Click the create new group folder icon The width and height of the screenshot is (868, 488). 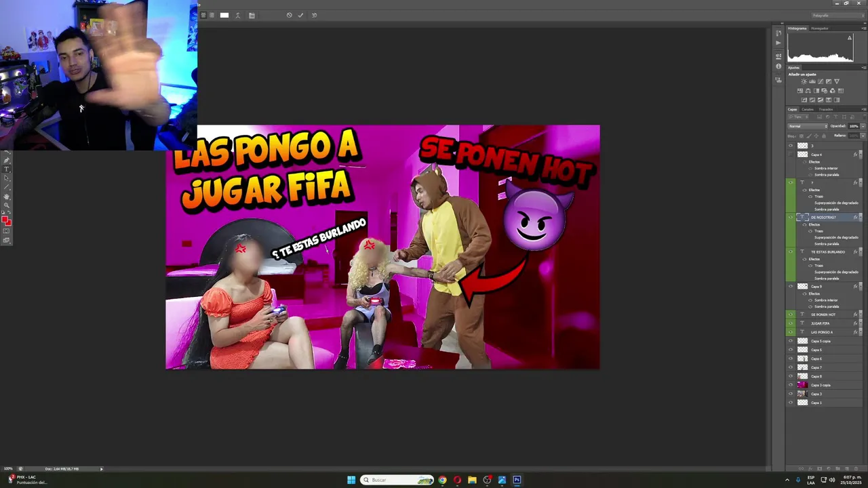(837, 468)
